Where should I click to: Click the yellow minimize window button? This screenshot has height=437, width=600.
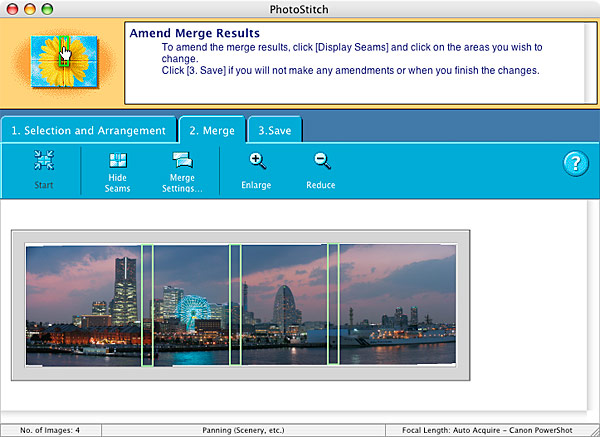click(30, 9)
